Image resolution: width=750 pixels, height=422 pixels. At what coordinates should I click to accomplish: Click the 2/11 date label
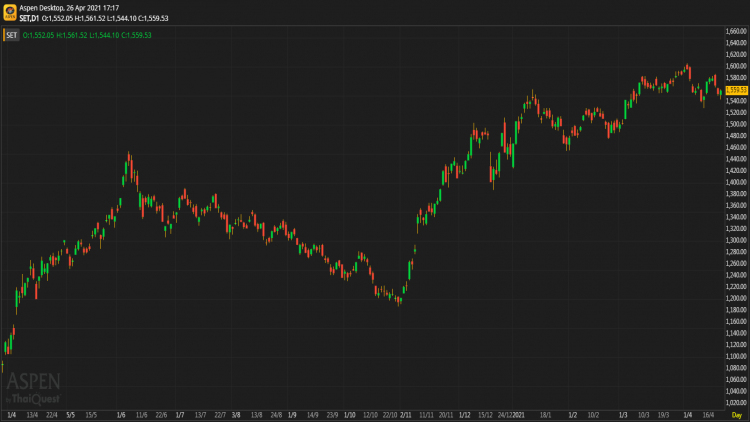click(406, 415)
